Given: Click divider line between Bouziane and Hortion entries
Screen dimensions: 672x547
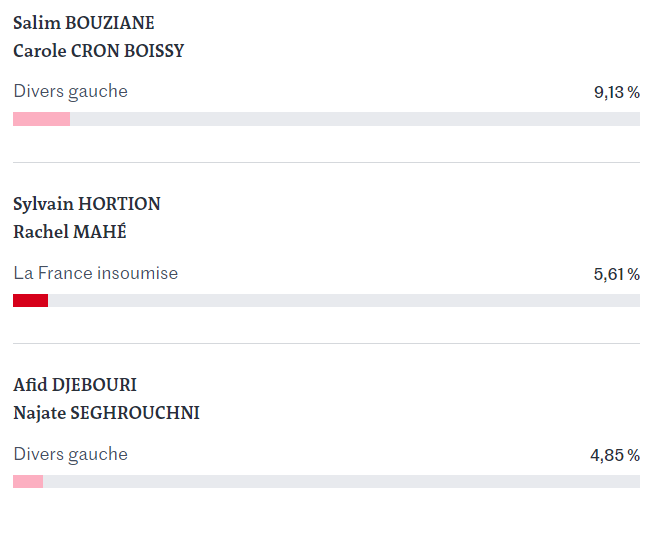Looking at the screenshot, I should pos(327,162).
